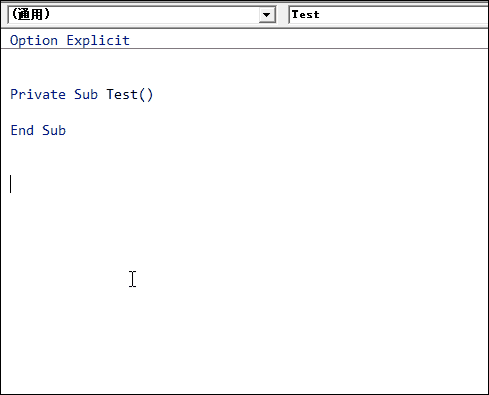Click the procedure name Test() in code
The width and height of the screenshot is (489, 395).
130,95
